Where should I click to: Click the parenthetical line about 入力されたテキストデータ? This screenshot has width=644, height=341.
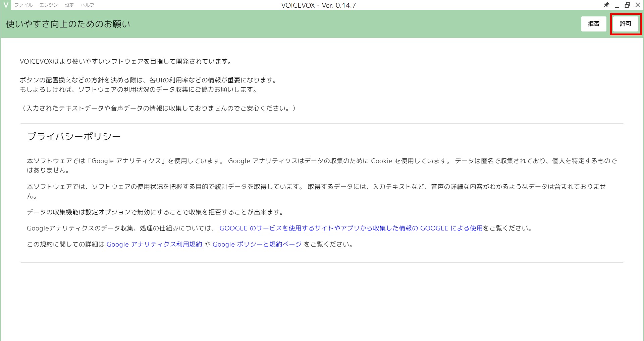coord(159,108)
